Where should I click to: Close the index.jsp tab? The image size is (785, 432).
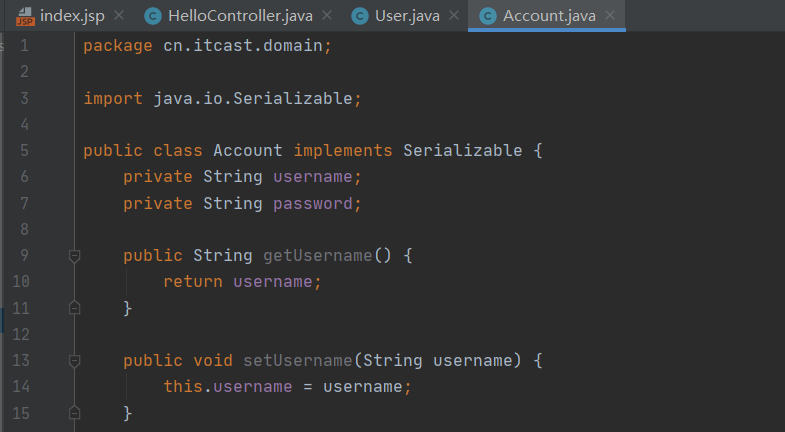pyautogui.click(x=119, y=16)
